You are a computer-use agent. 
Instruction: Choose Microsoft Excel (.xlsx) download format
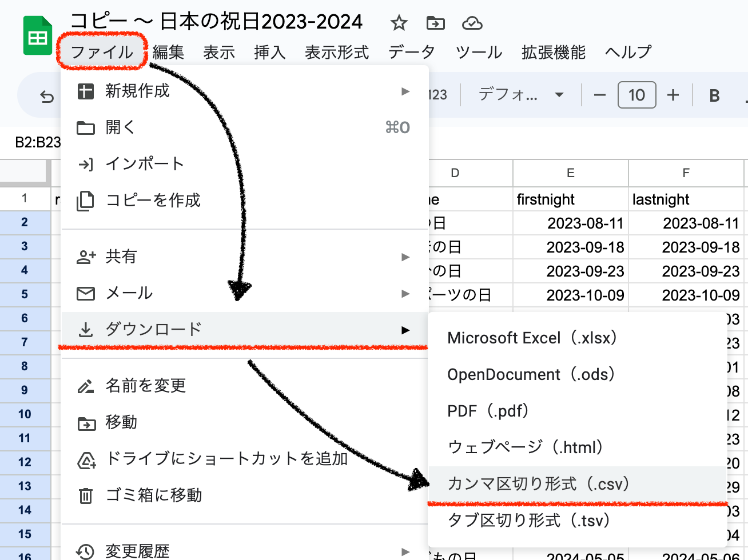(x=532, y=338)
